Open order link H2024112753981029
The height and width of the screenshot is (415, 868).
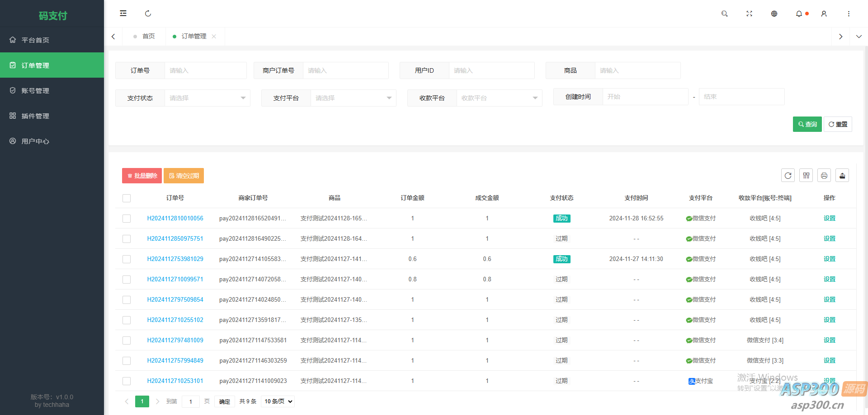tap(175, 259)
